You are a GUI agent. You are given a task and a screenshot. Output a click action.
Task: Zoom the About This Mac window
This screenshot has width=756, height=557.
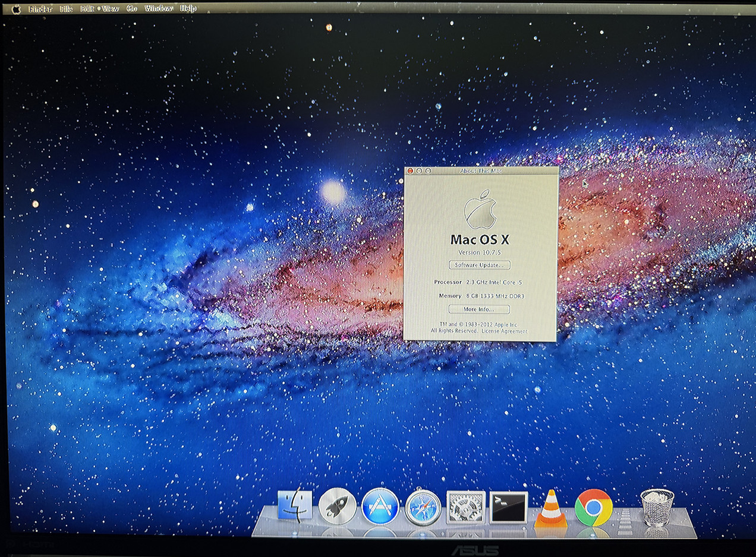click(x=428, y=171)
